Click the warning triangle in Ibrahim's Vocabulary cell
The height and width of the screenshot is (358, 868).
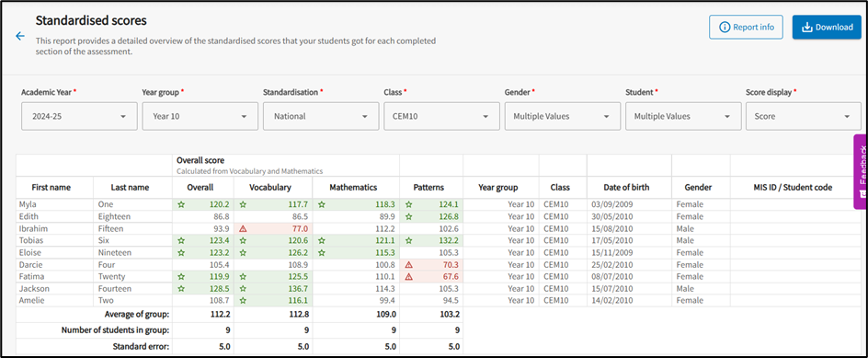[x=242, y=228]
